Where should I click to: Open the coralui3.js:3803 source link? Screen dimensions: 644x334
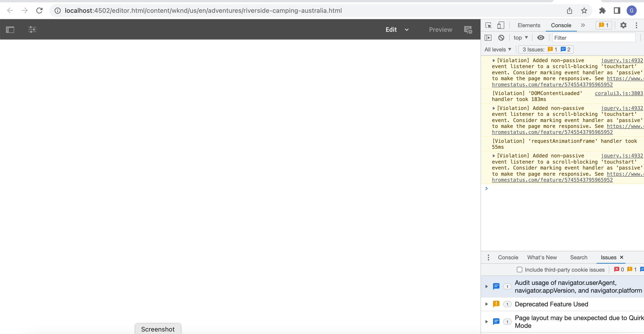click(x=618, y=93)
